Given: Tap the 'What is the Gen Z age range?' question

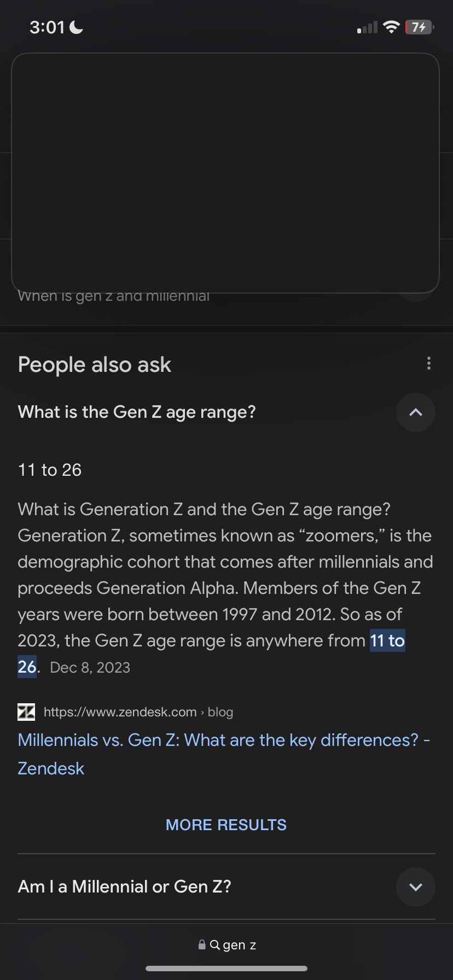Looking at the screenshot, I should [x=137, y=412].
